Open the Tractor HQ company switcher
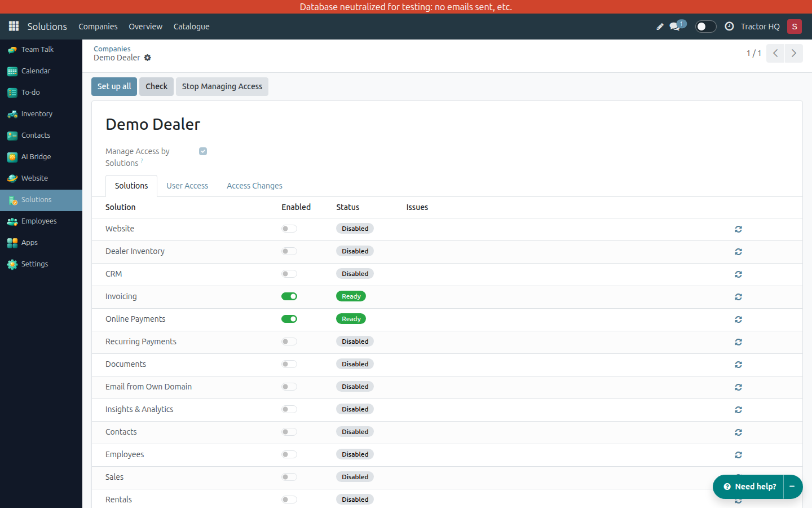Viewport: 812px width, 508px height. pyautogui.click(x=760, y=27)
